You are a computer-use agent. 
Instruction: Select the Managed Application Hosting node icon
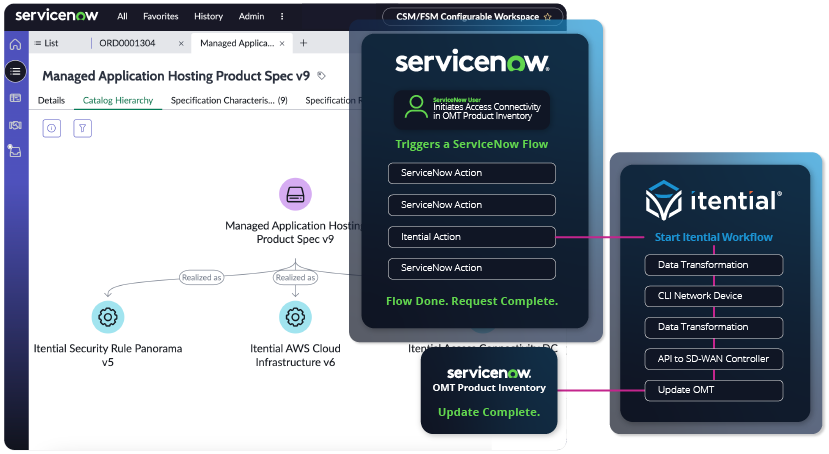295,195
